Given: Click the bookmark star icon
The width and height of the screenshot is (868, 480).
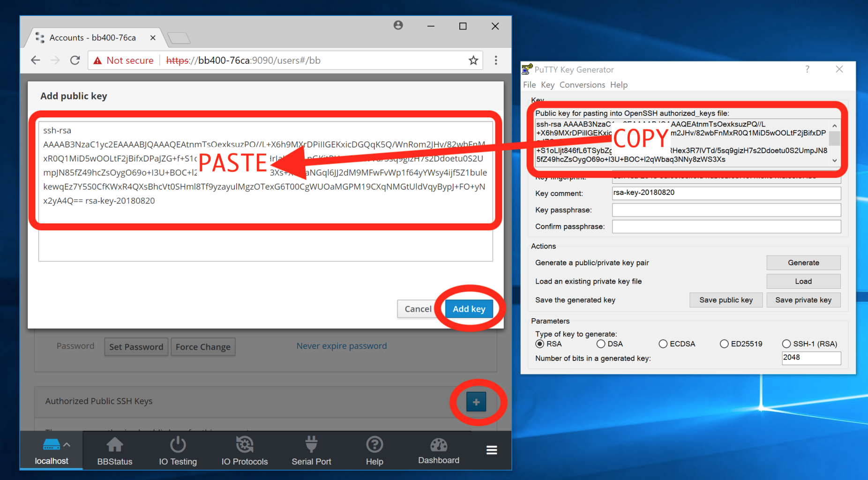Looking at the screenshot, I should [473, 60].
